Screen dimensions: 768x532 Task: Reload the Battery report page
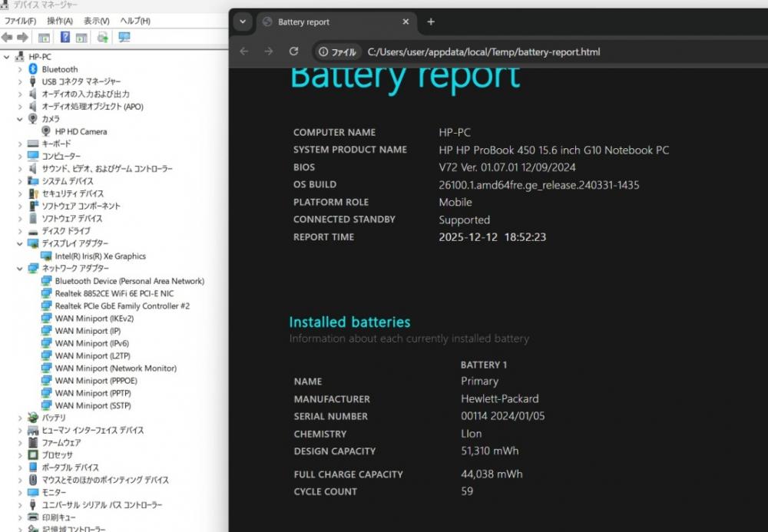[293, 51]
